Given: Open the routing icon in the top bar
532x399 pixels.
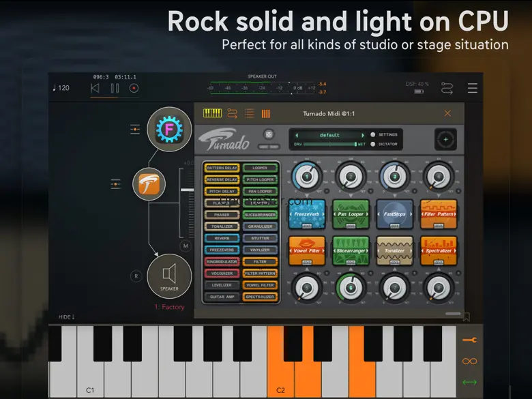Looking at the screenshot, I should click(447, 88).
